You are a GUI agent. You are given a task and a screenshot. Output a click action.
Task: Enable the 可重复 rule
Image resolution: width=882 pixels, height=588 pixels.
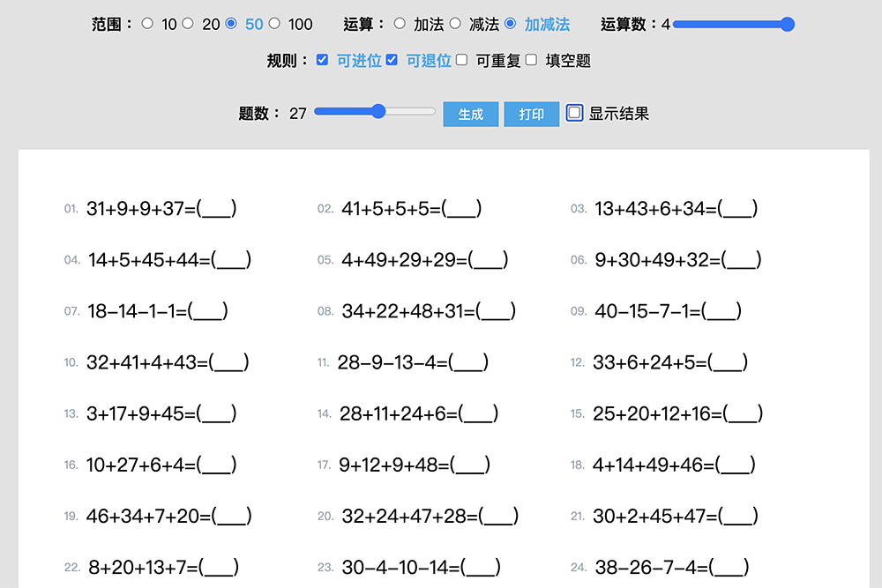pos(460,60)
